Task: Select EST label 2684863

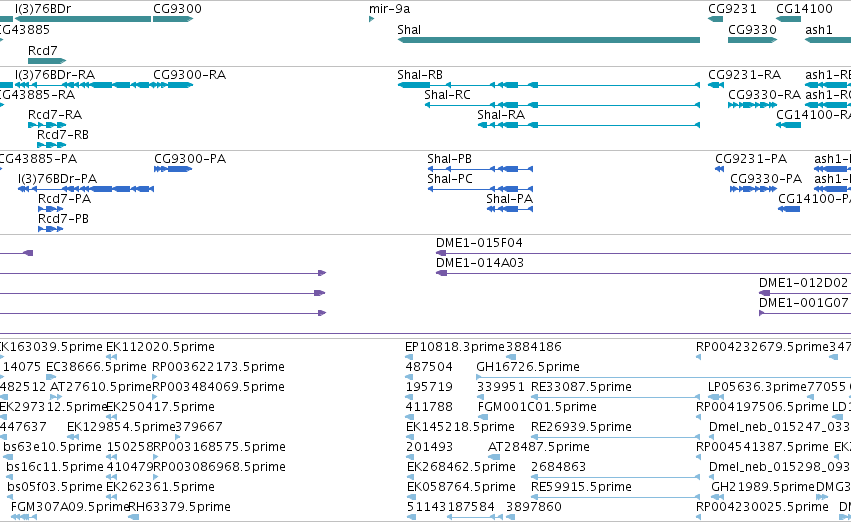Action: click(558, 467)
